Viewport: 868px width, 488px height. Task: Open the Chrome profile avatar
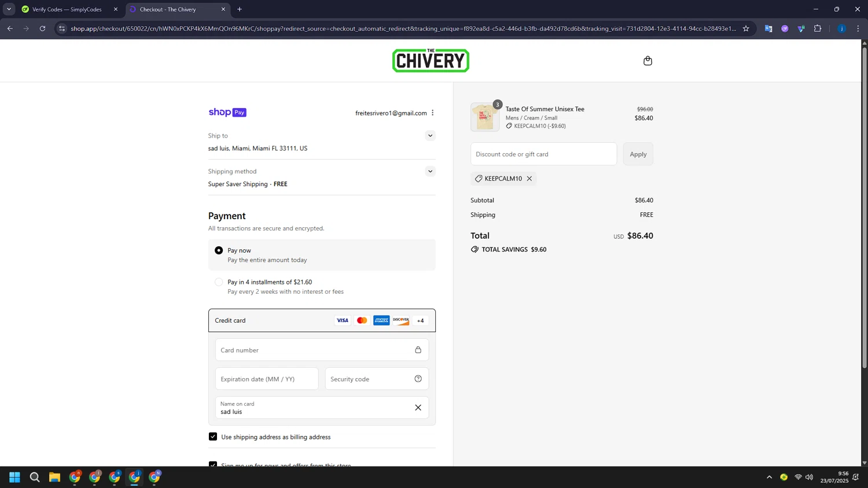(x=842, y=28)
